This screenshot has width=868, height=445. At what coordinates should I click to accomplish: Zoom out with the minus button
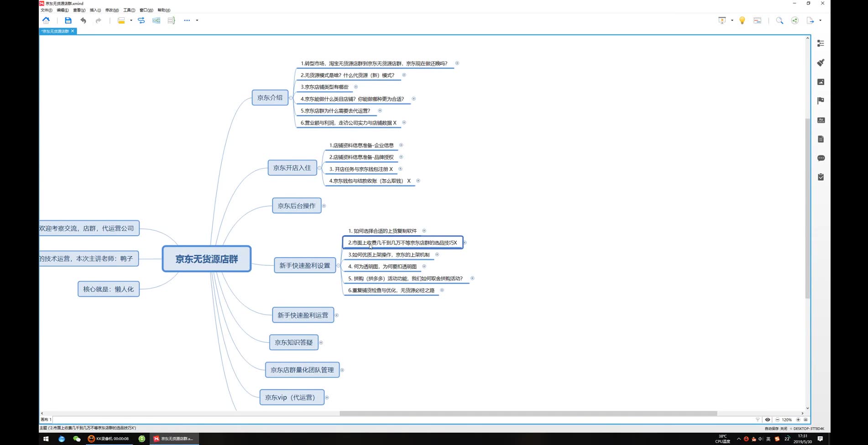777,419
